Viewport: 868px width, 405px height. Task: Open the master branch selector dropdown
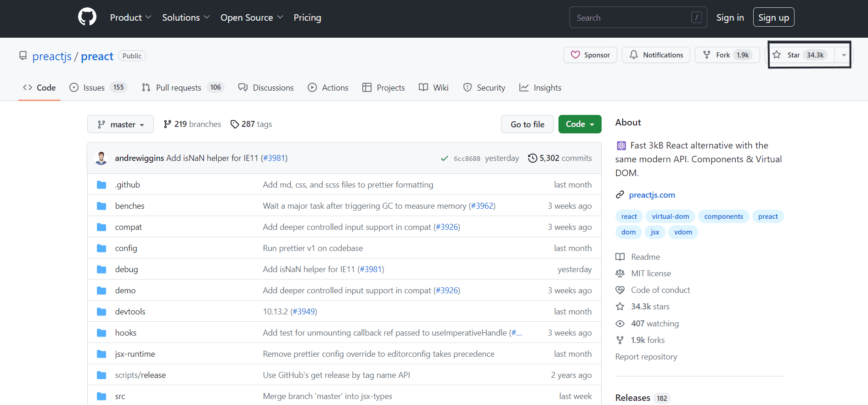[120, 124]
